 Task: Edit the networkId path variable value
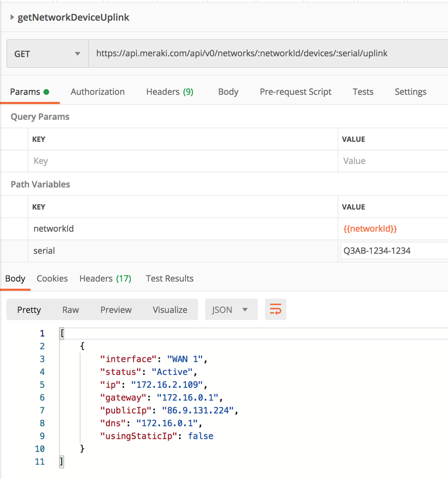coord(393,229)
